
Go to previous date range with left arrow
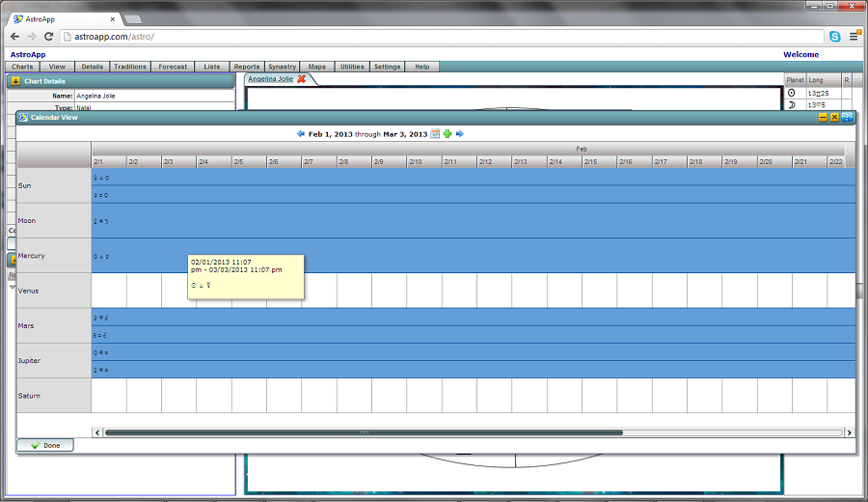coord(301,134)
